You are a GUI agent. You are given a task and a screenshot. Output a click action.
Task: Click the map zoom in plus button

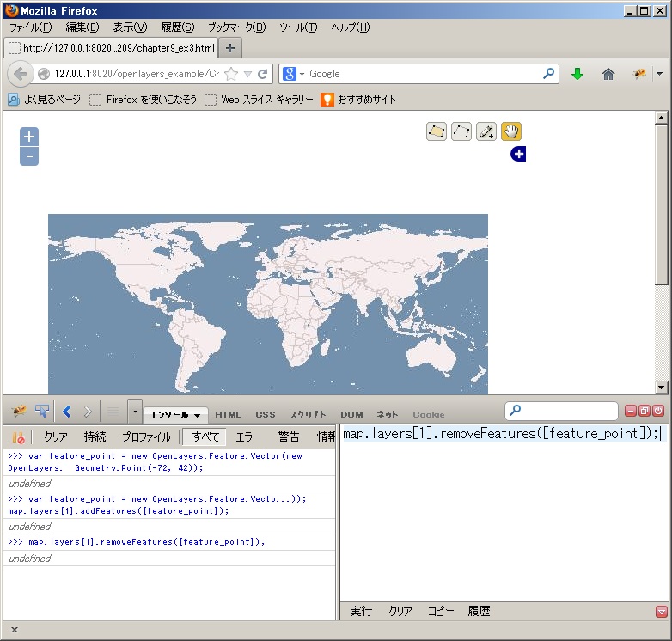click(x=29, y=137)
